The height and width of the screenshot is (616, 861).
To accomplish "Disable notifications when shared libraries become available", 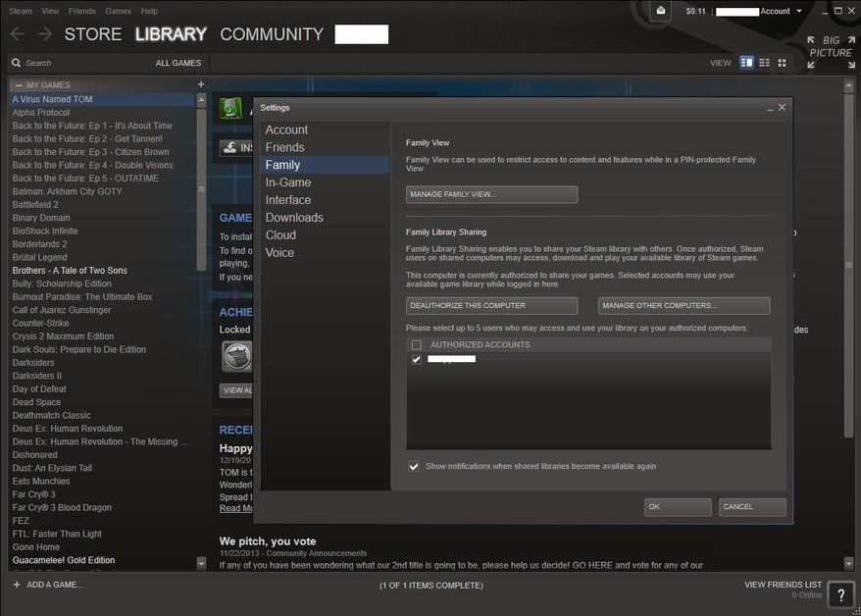I will click(414, 466).
